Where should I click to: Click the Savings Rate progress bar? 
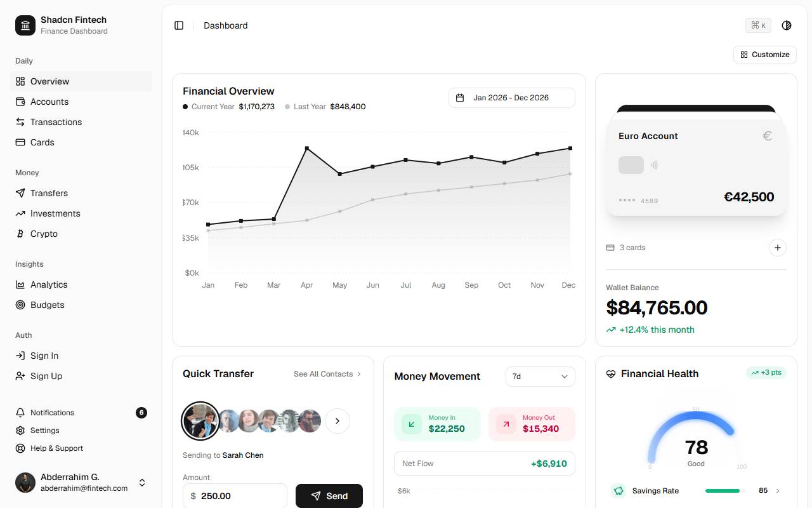(x=723, y=491)
